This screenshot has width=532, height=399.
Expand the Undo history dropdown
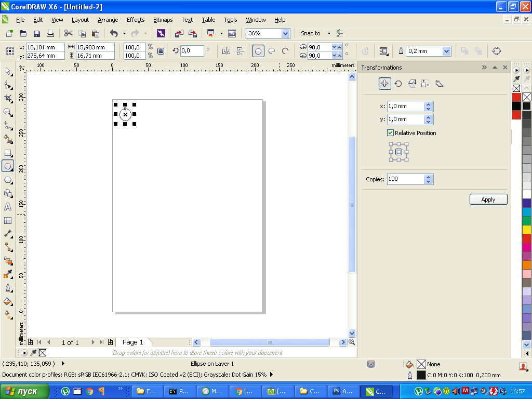pyautogui.click(x=124, y=33)
